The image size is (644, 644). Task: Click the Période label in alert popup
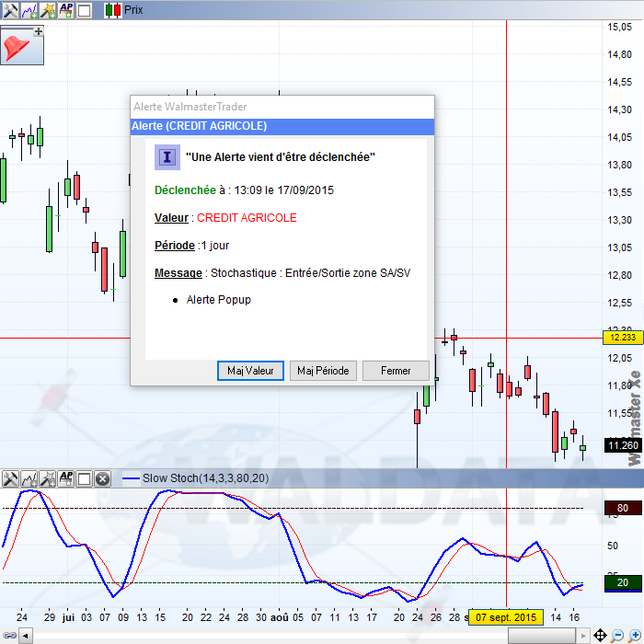[x=175, y=246]
